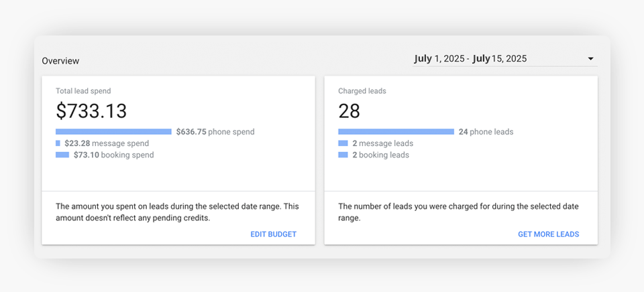This screenshot has height=292, width=644.
Task: Click the Overview heading
Action: point(60,61)
